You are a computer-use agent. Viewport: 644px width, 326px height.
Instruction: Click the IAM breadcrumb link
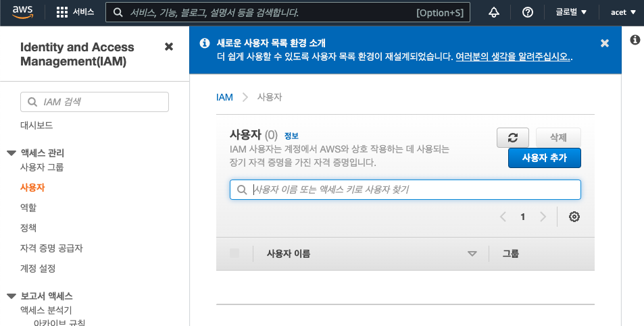pyautogui.click(x=224, y=97)
